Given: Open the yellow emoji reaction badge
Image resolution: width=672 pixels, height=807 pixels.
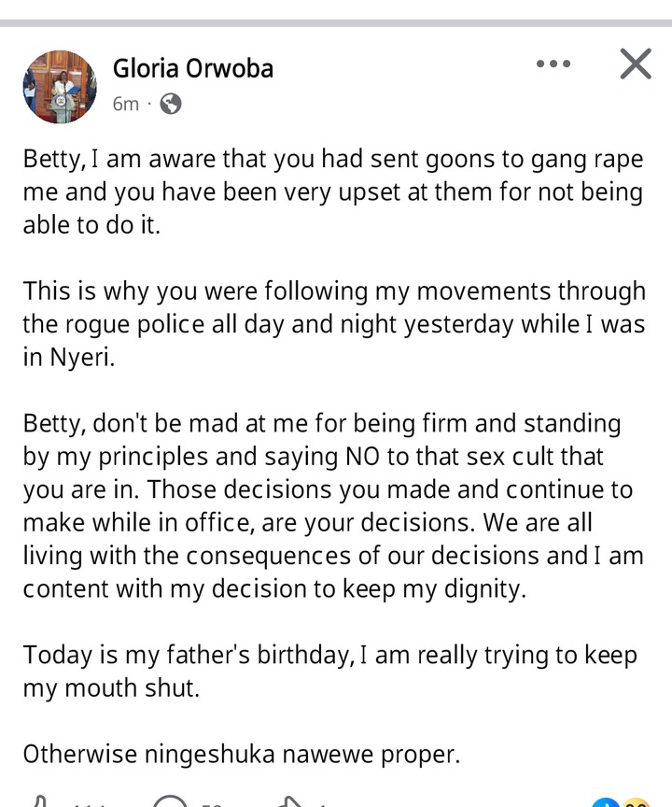Looking at the screenshot, I should pyautogui.click(x=637, y=802).
